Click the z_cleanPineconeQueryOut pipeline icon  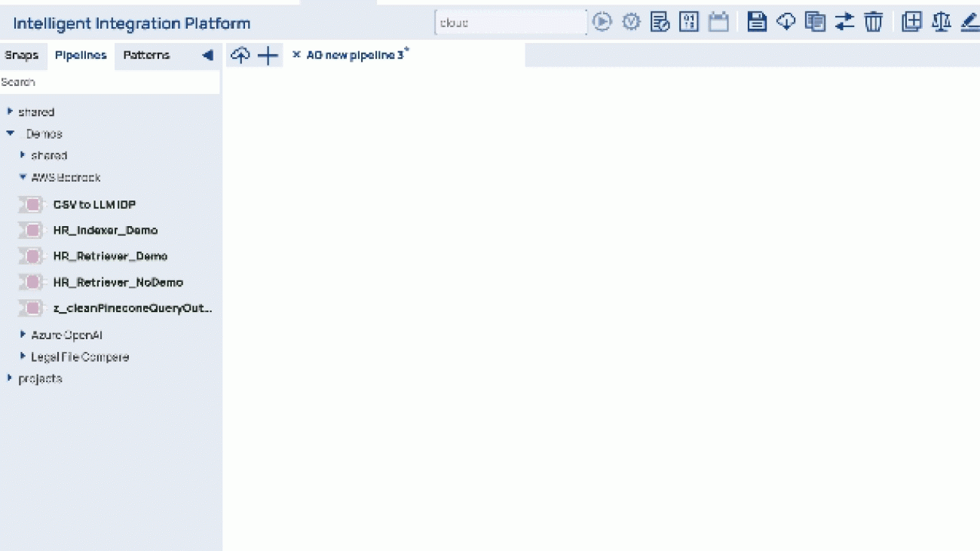[32, 308]
